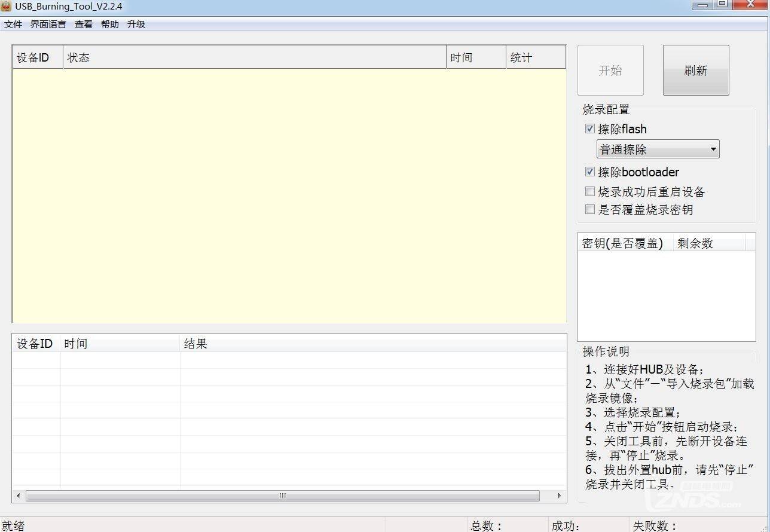This screenshot has width=770, height=532.
Task: Click the horizontal scrollbar thumb
Action: (283, 496)
